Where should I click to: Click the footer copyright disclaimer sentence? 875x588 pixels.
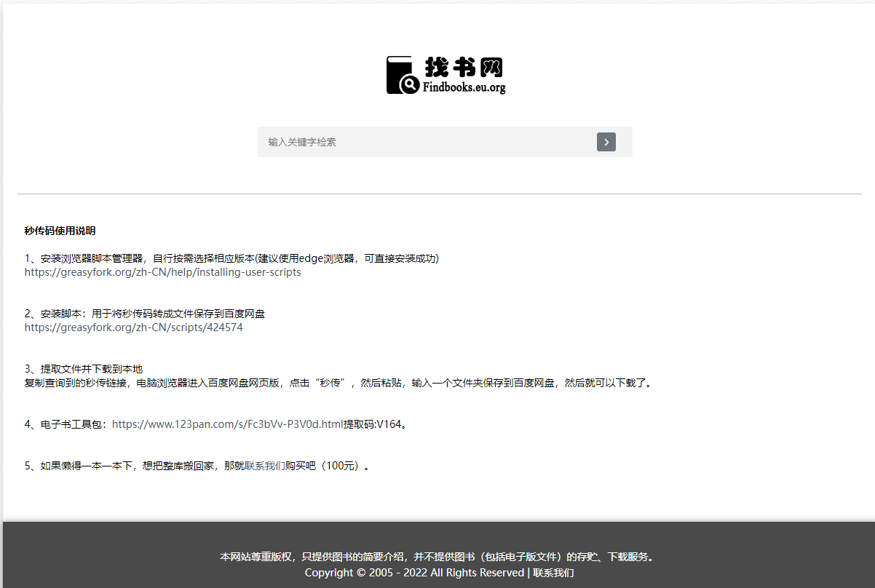pos(438,557)
